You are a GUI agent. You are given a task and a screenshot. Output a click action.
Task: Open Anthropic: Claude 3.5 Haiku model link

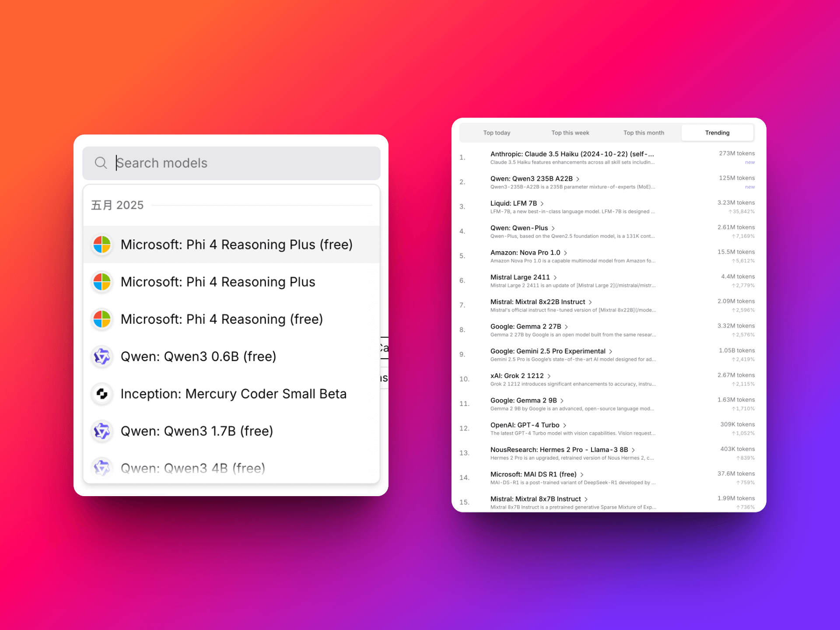(572, 154)
